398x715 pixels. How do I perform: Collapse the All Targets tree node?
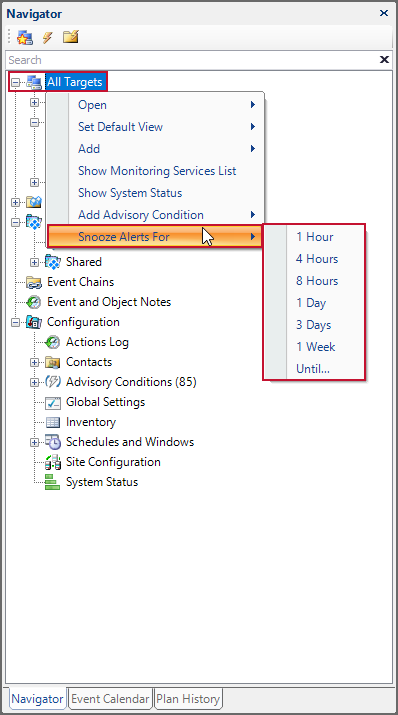16,83
